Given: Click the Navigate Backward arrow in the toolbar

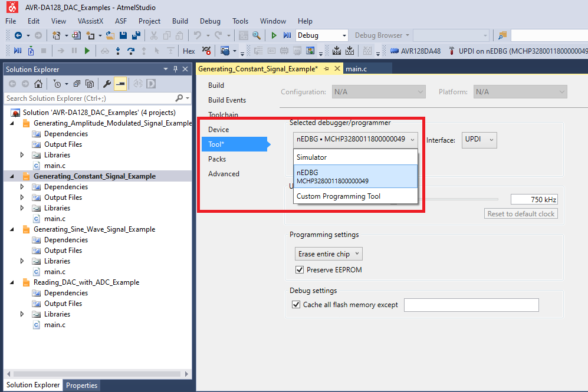Looking at the screenshot, I should point(18,35).
